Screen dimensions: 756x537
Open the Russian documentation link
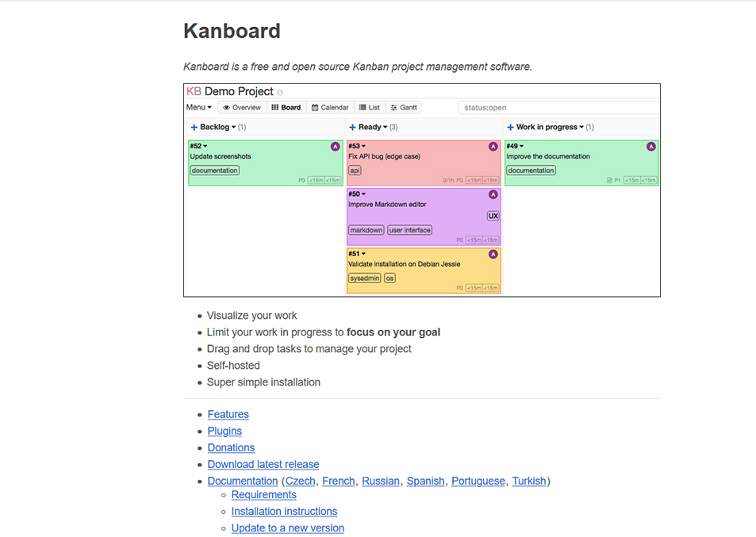click(x=381, y=481)
